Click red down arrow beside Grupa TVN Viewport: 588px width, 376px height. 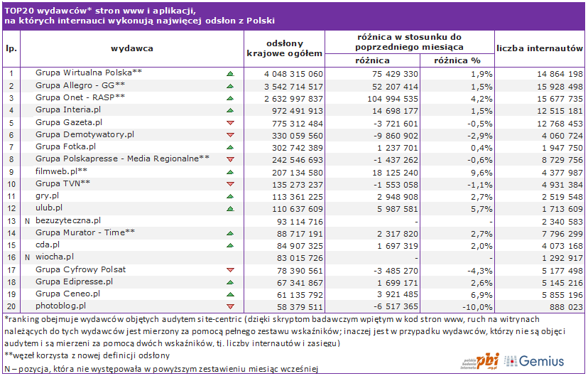coord(230,184)
